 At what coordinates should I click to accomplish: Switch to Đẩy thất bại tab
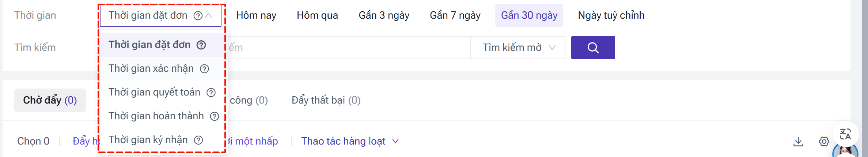pos(326,100)
